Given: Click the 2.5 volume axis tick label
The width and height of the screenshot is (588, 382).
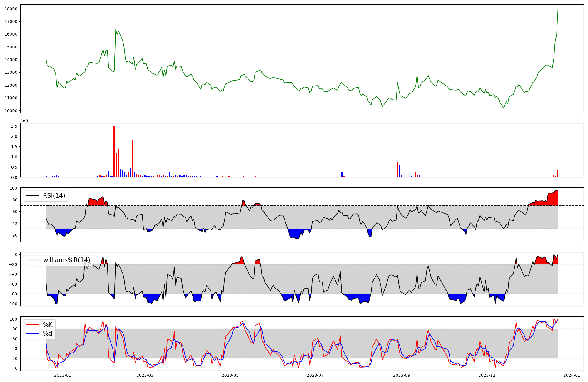Looking at the screenshot, I should pyautogui.click(x=14, y=126).
